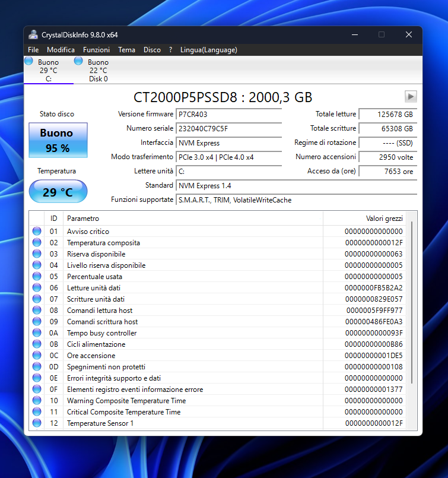Click raw value 000000000093F
This screenshot has width=448, height=478.
374,333
